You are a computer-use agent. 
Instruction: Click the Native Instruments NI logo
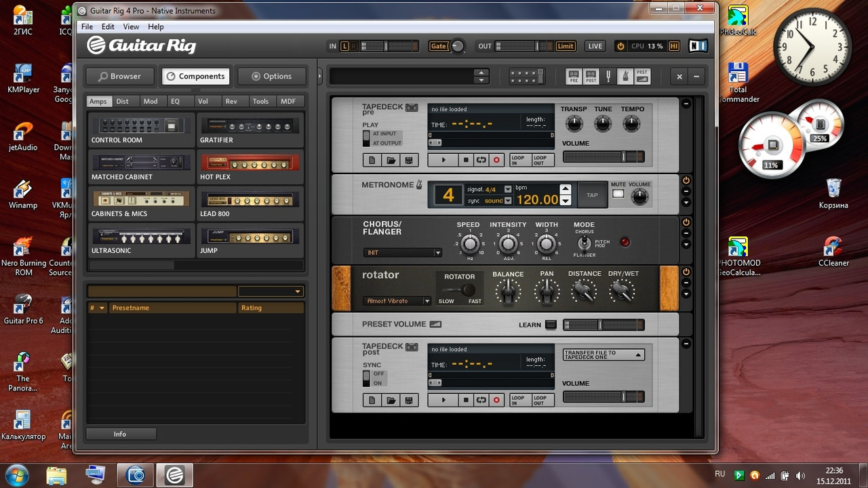(x=698, y=46)
